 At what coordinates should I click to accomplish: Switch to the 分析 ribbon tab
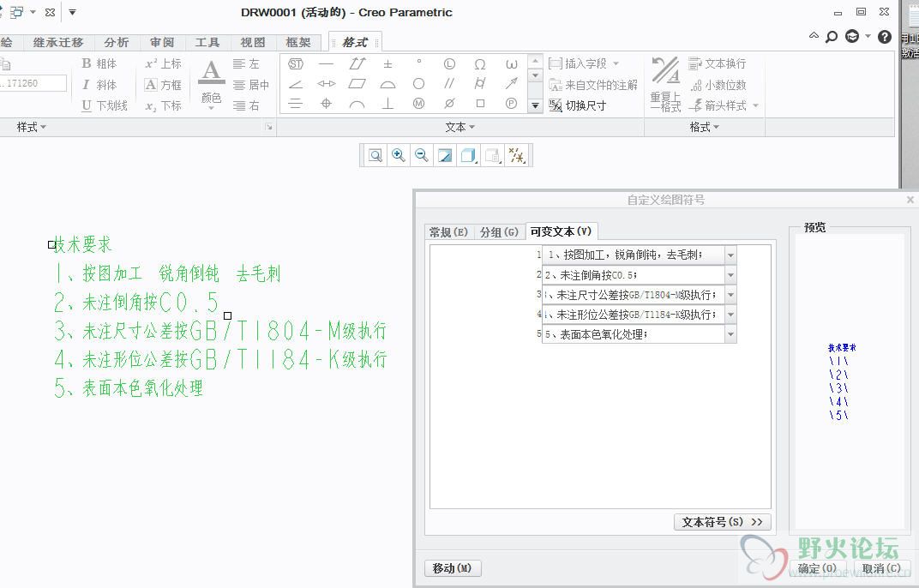(116, 42)
